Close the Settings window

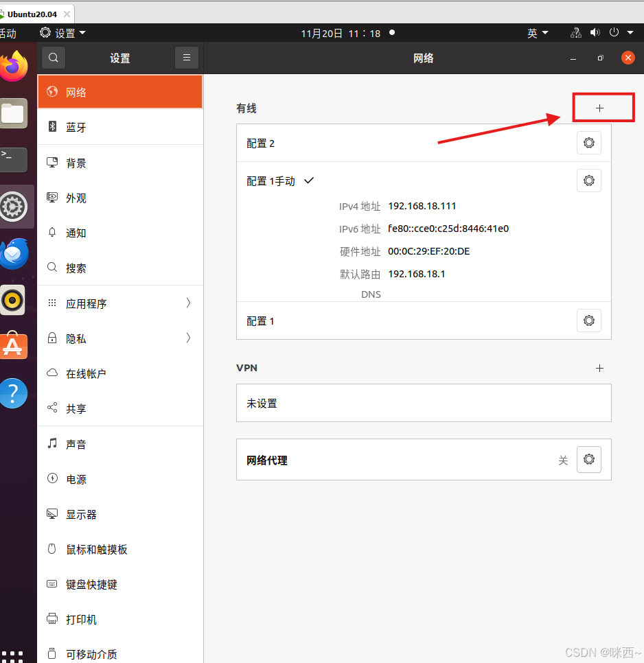628,58
